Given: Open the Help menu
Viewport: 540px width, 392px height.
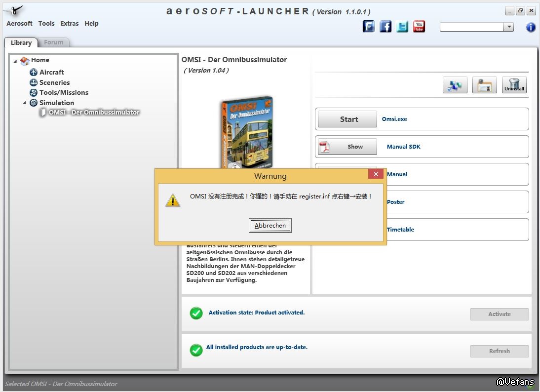Looking at the screenshot, I should pos(91,23).
